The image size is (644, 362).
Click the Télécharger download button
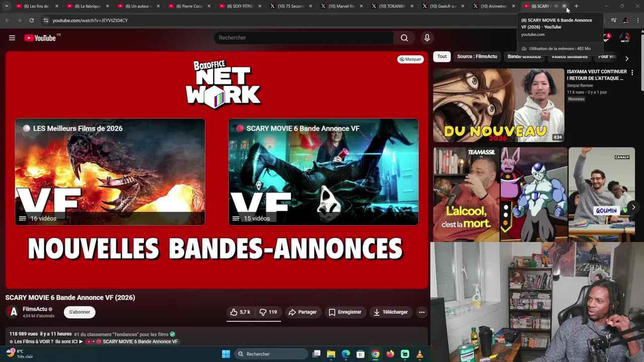click(390, 312)
